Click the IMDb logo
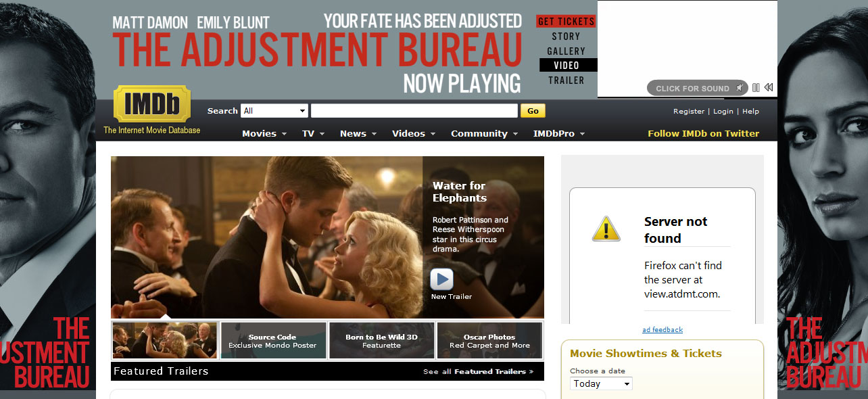 [152, 104]
